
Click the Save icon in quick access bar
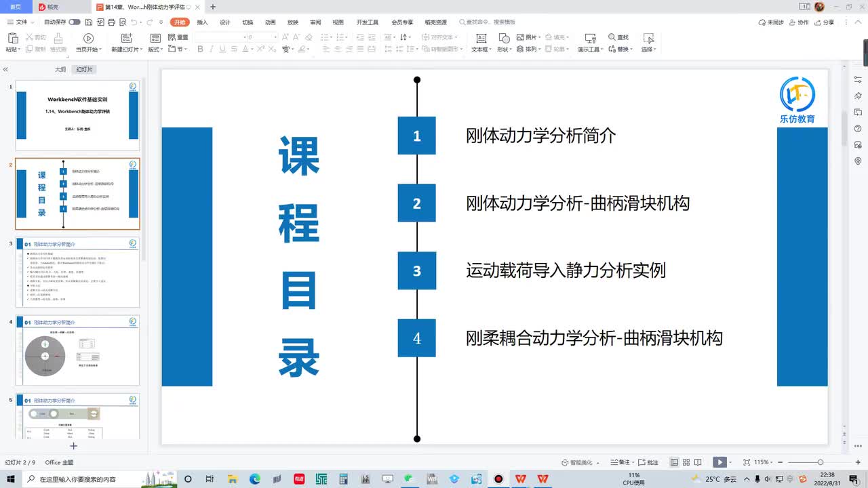(88, 22)
